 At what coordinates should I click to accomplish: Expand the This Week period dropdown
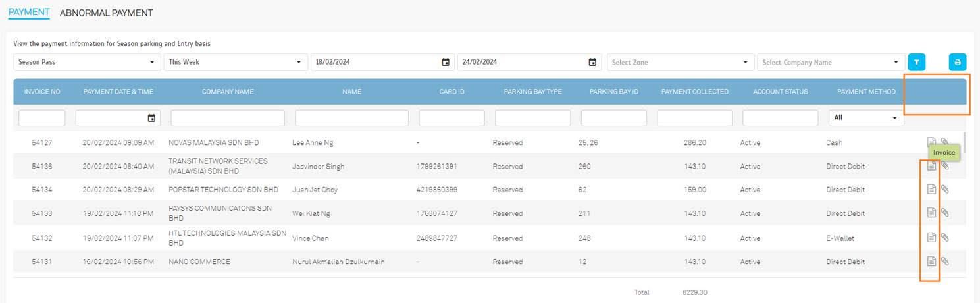coord(235,63)
